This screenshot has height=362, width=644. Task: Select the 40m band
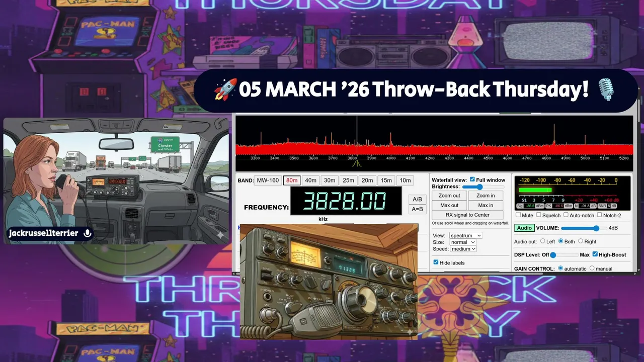[x=310, y=180]
